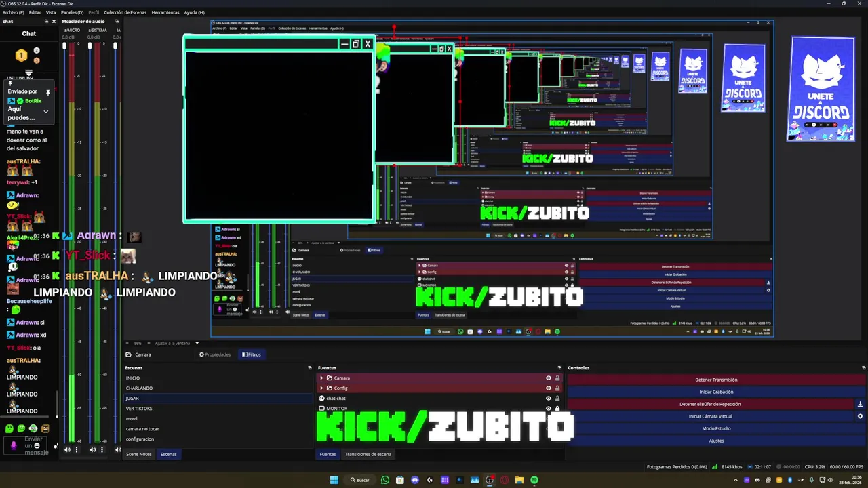
Task: Click the pin icon in pinned chat message
Action: (x=47, y=92)
